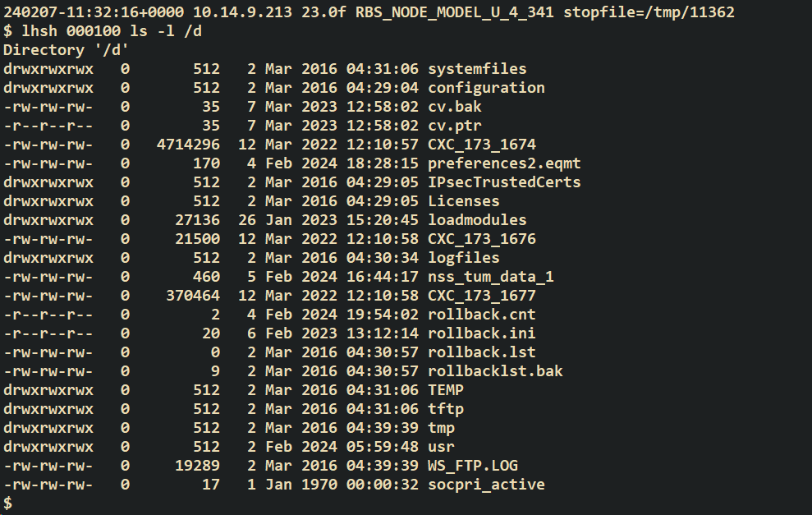Select the configuration directory entry
The height and width of the screenshot is (515, 812).
486,88
